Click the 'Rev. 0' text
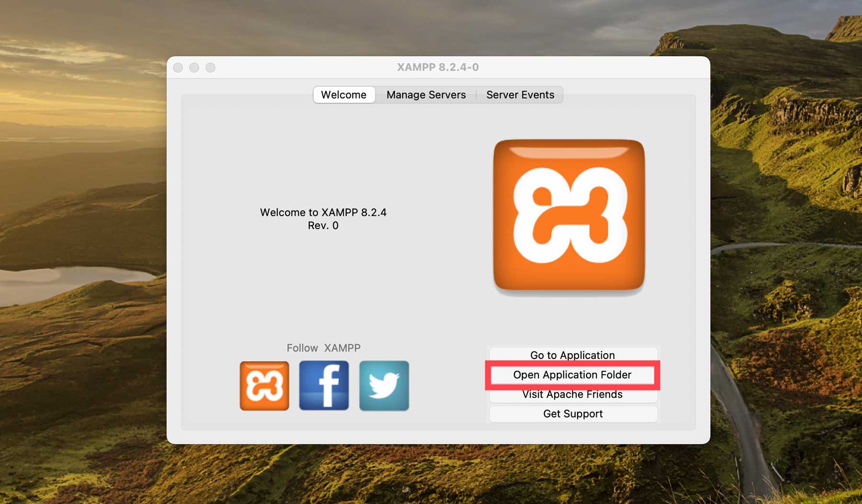Viewport: 862px width, 504px height. tap(323, 225)
